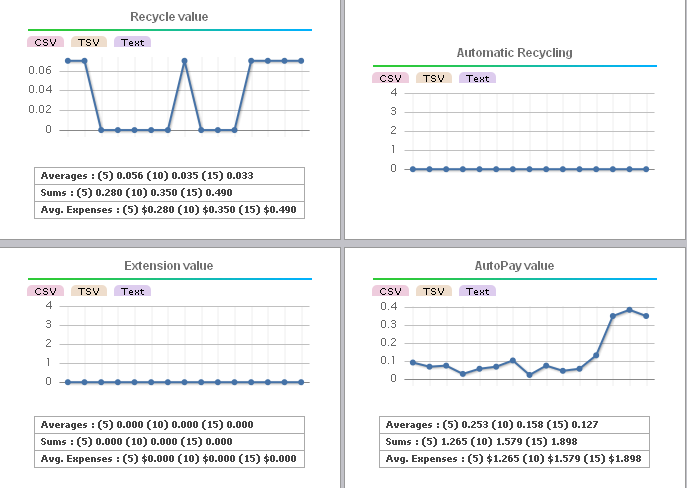Click the last point in Extension value chart
Image resolution: width=687 pixels, height=488 pixels.
tap(301, 382)
